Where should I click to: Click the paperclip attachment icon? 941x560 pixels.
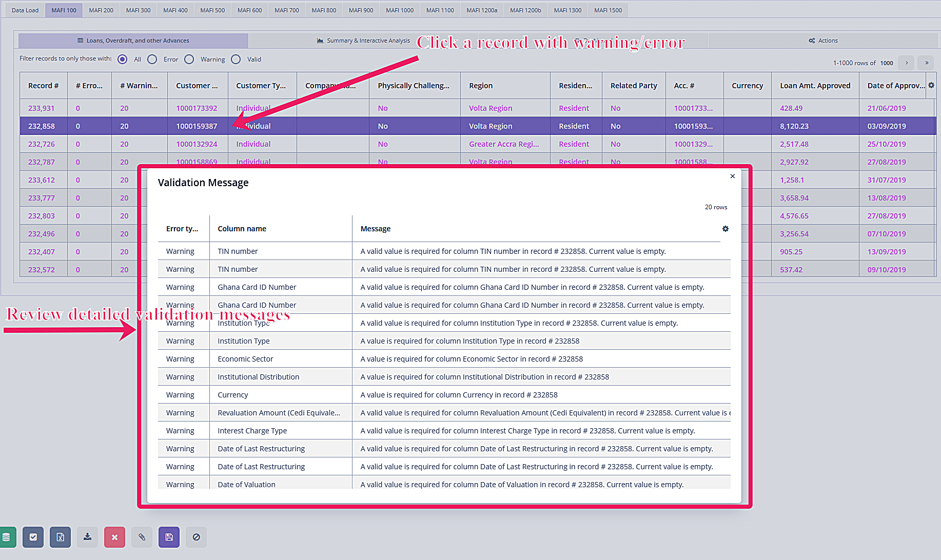(x=142, y=537)
